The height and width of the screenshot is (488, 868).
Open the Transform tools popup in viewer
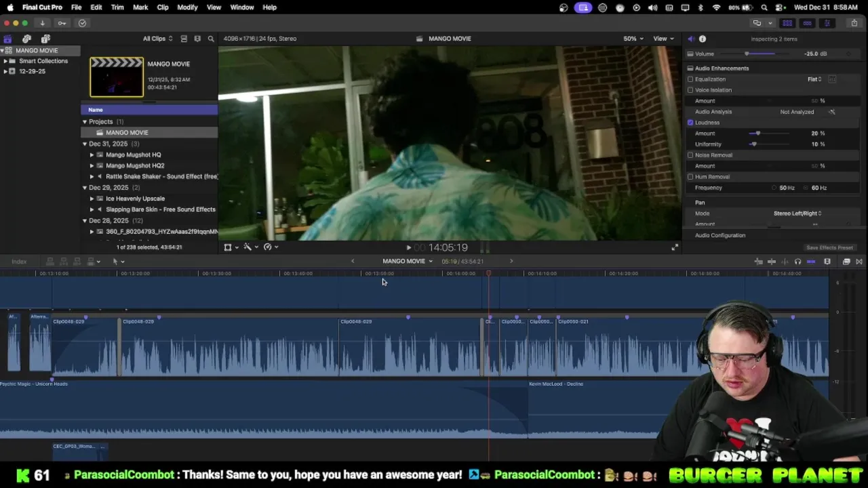(x=231, y=247)
